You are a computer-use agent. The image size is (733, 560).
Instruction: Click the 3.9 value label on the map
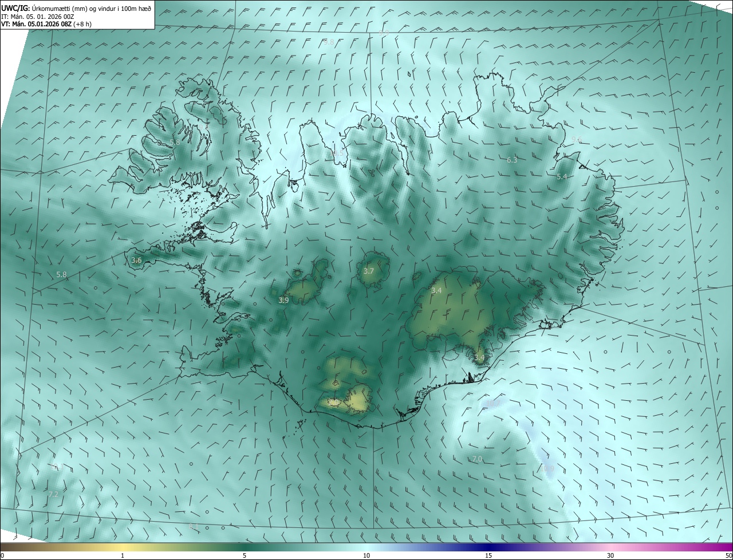point(283,300)
